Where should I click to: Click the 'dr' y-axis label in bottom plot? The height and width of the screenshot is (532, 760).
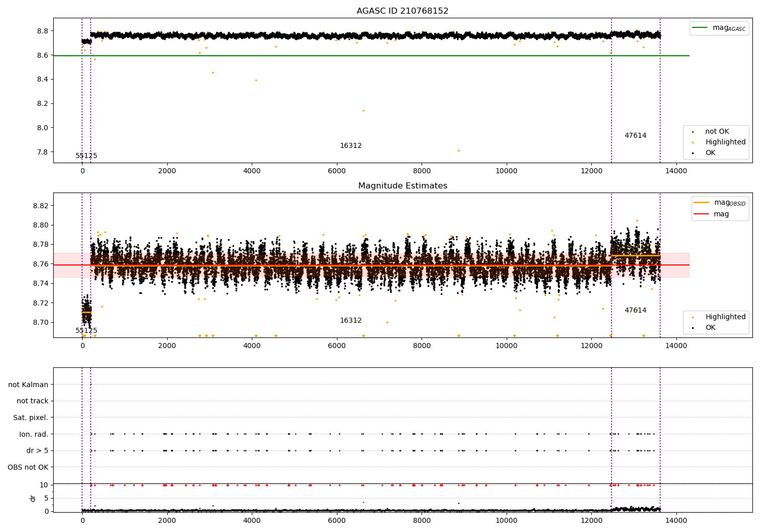pos(33,499)
